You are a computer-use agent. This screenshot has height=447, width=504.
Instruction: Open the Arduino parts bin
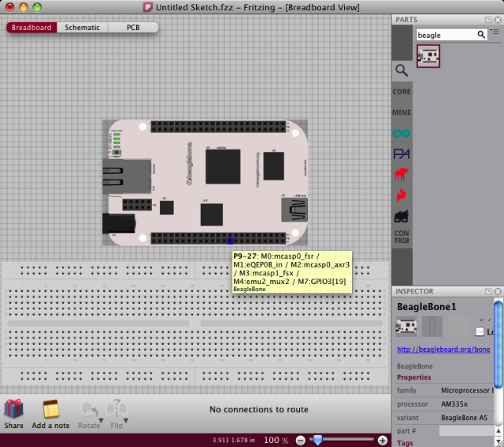(402, 133)
